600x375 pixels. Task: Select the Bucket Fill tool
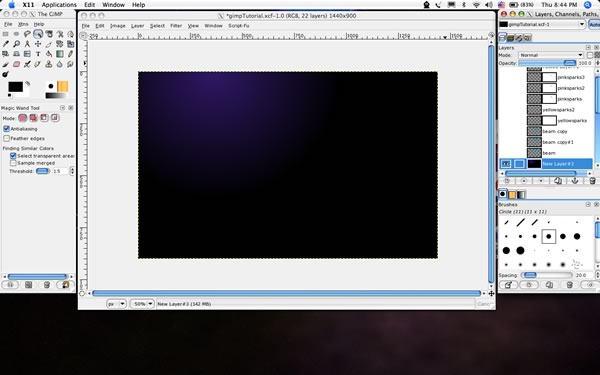point(49,54)
